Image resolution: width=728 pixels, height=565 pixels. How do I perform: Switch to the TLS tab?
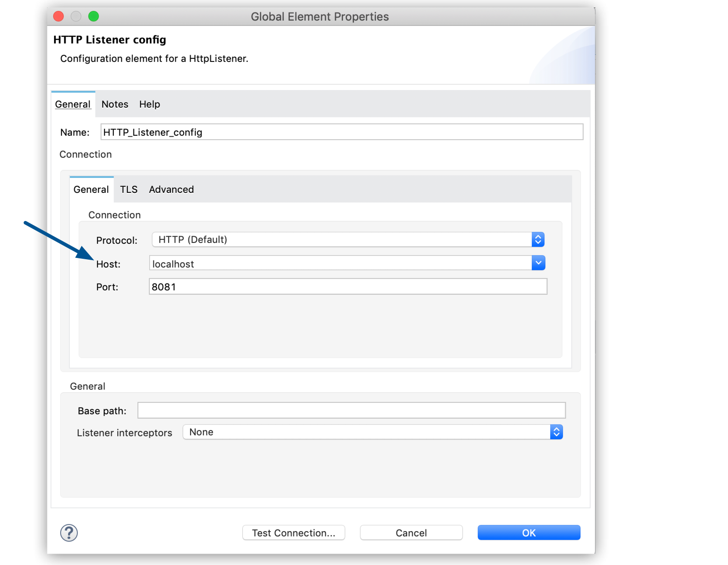tap(129, 189)
